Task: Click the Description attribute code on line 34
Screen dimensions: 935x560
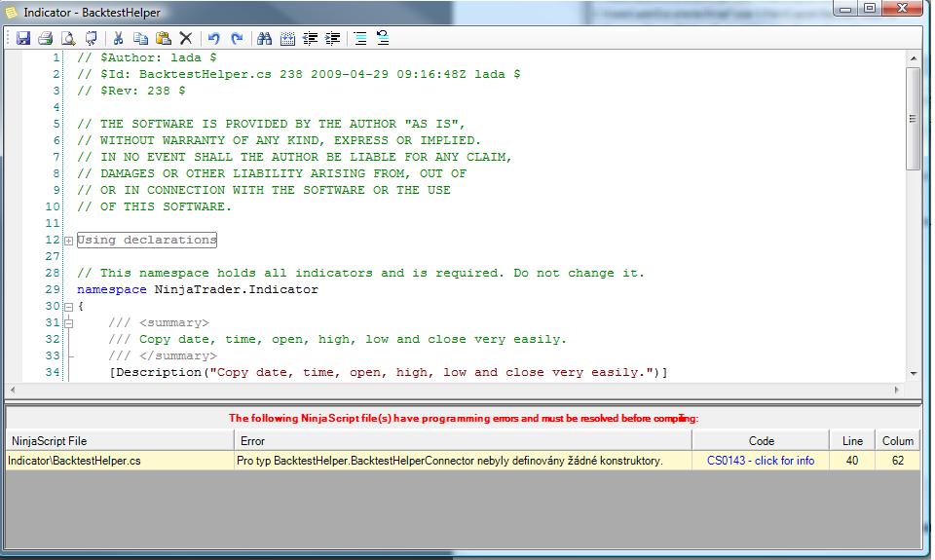Action: pos(389,372)
